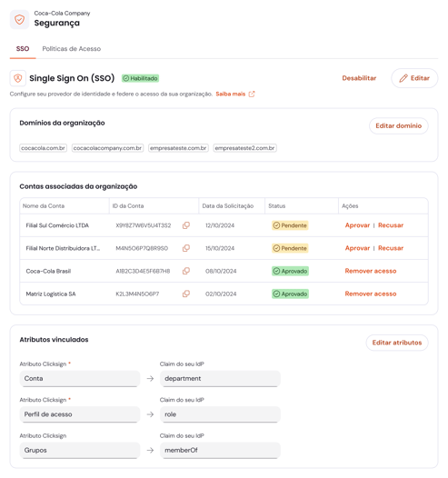Image resolution: width=448 pixels, height=478 pixels.
Task: Click the Editar atributos button
Action: (x=397, y=343)
